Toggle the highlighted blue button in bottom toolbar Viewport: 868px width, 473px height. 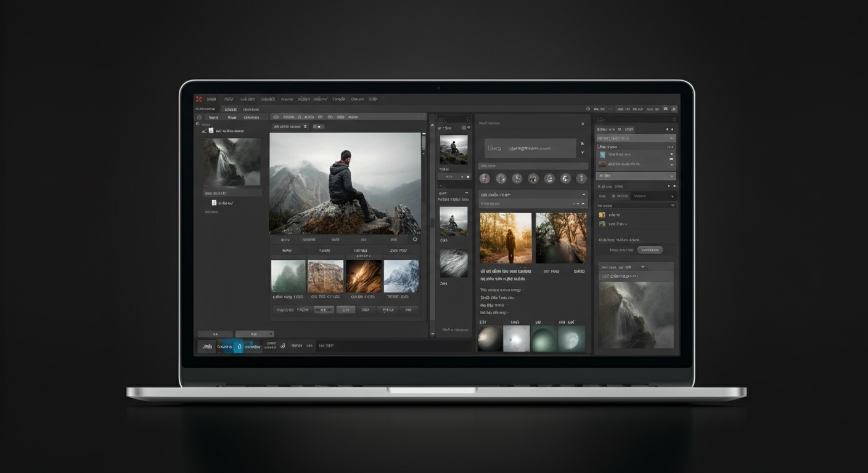click(239, 346)
